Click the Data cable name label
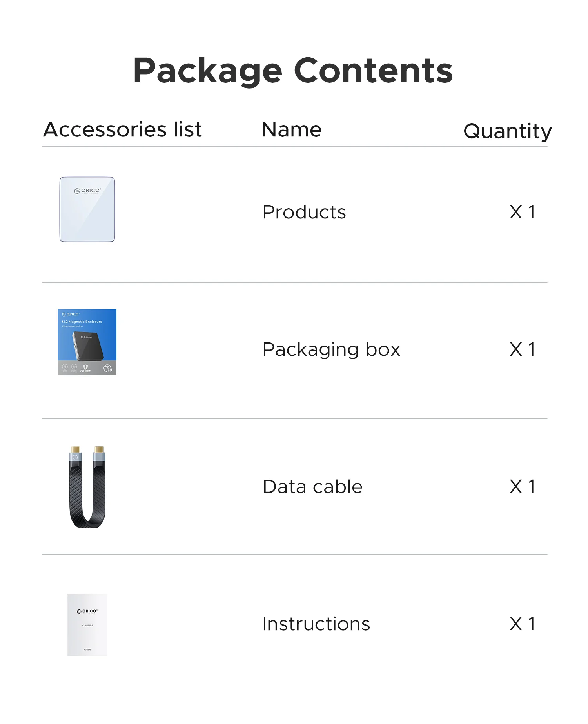This screenshot has width=588, height=724. (312, 487)
